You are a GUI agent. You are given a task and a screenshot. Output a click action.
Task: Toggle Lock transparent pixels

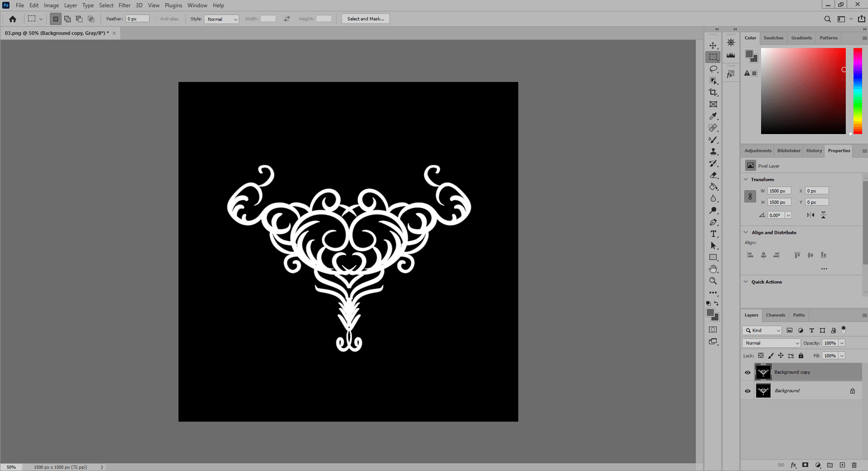point(761,356)
